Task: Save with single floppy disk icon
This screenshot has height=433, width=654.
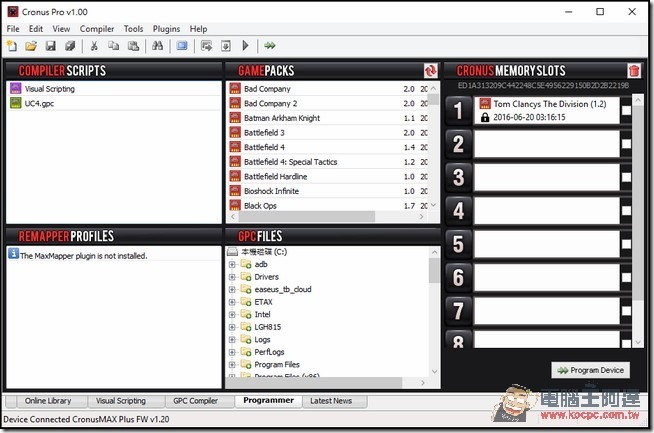Action: [50, 45]
